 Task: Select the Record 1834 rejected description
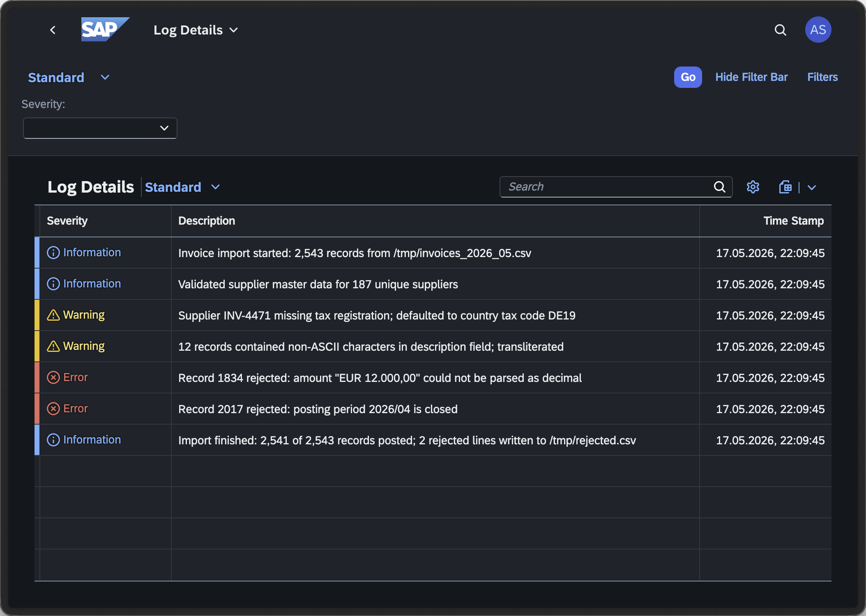click(380, 378)
